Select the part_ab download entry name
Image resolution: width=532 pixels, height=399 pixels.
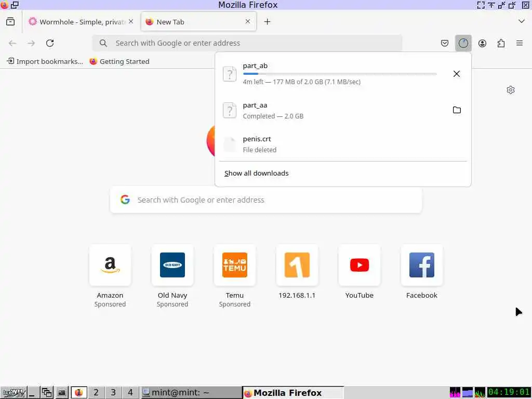(x=255, y=66)
